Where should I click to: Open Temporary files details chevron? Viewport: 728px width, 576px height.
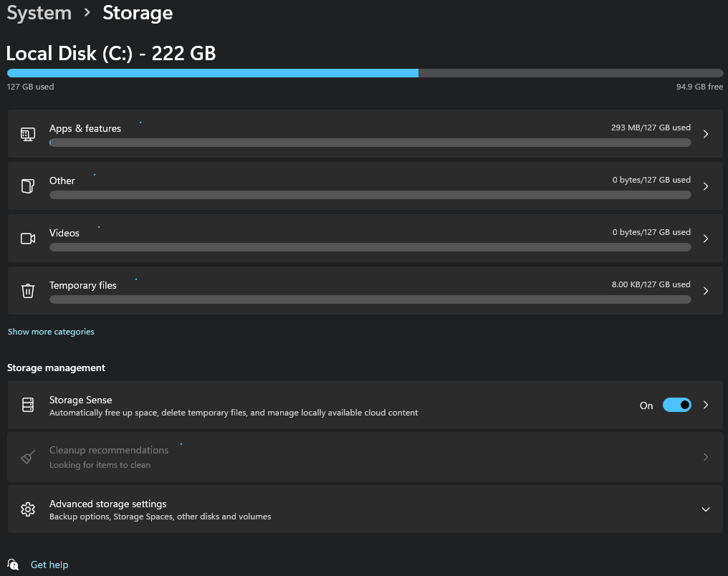[706, 291]
